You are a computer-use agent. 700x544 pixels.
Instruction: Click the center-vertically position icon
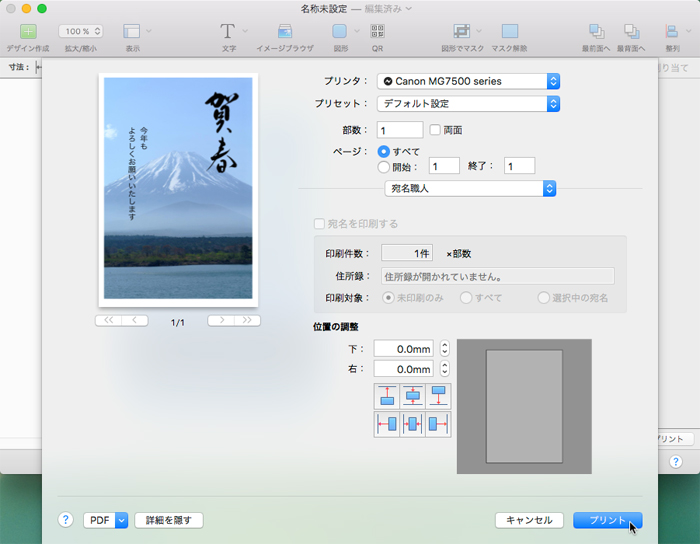[x=412, y=396]
